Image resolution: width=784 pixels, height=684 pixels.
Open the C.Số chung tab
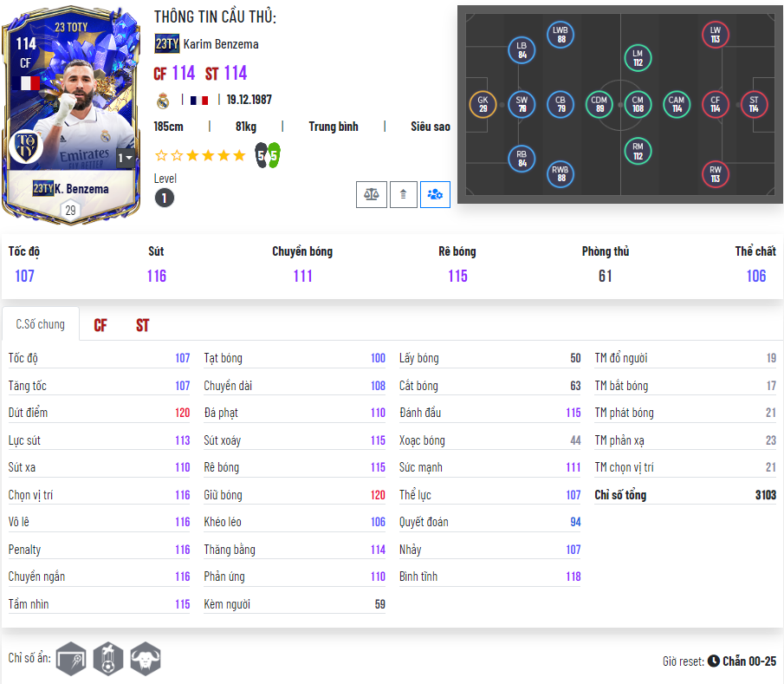point(41,324)
